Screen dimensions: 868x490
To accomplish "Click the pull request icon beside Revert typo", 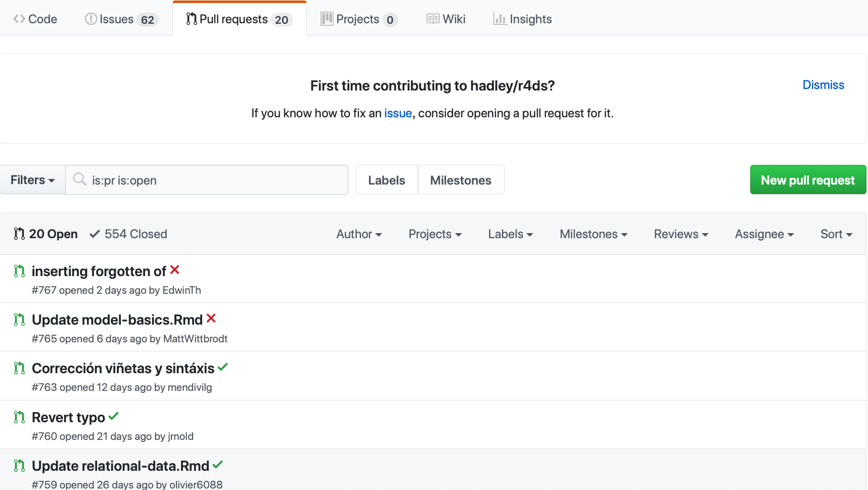I will point(19,417).
